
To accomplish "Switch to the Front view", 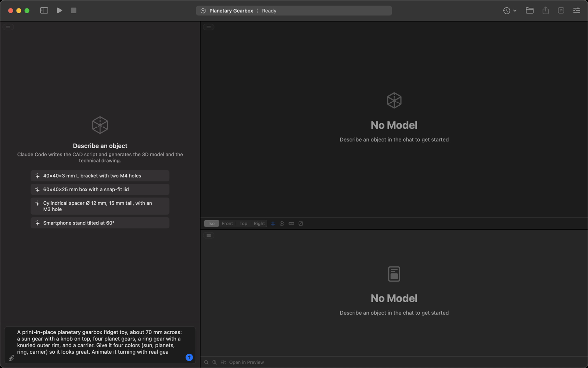I will tap(227, 223).
